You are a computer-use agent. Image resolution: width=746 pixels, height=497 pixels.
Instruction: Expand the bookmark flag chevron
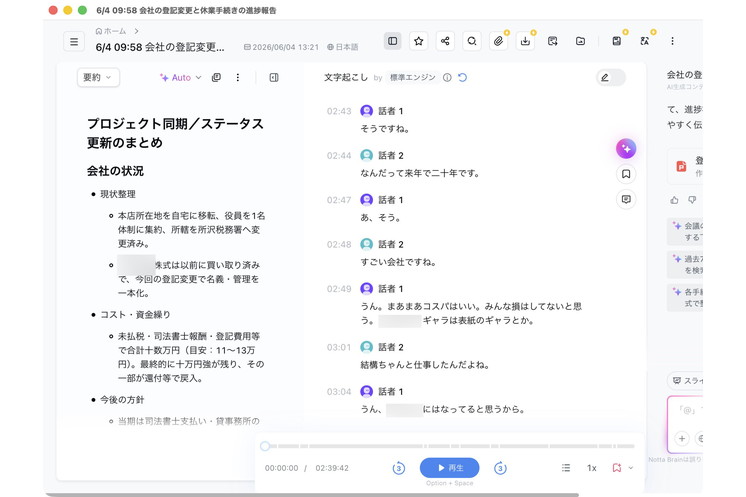[631, 468]
